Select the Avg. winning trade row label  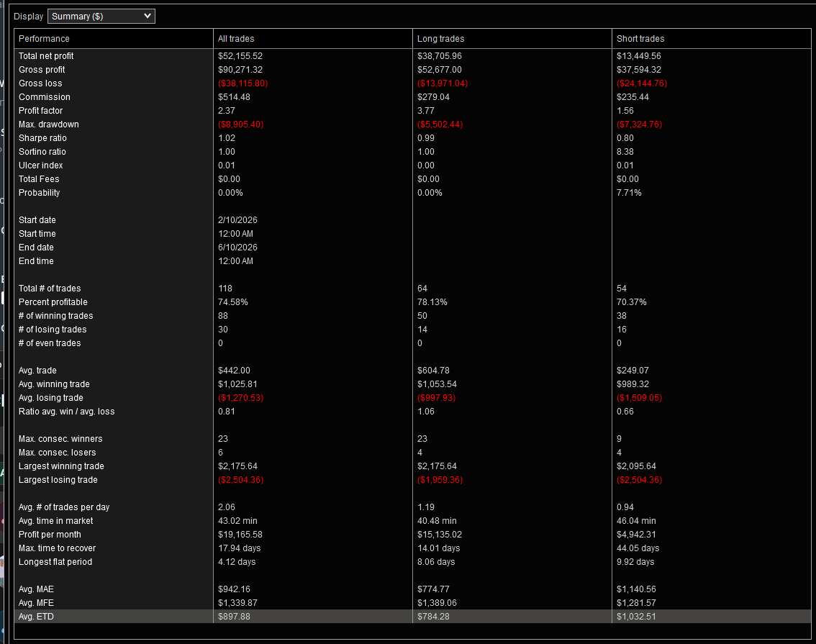[54, 384]
